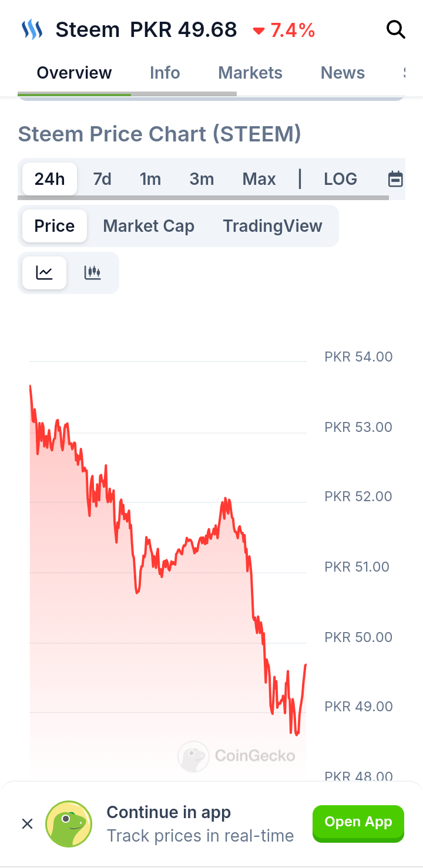The width and height of the screenshot is (423, 868).
Task: Switch chart to Market Cap
Action: (149, 226)
